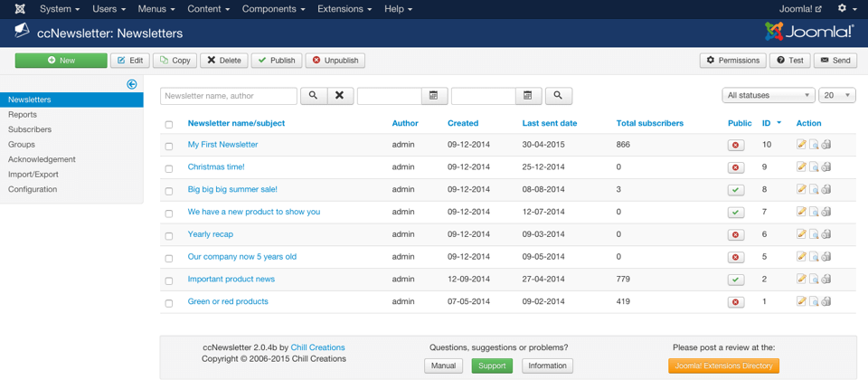This screenshot has height=380, width=868.
Task: Select the Unpublish toolbar button
Action: pyautogui.click(x=335, y=61)
